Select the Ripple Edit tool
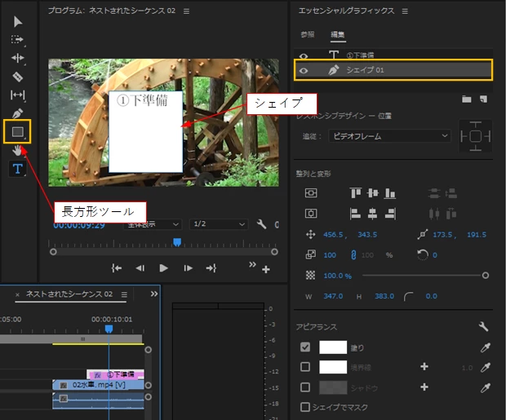 pos(17,58)
